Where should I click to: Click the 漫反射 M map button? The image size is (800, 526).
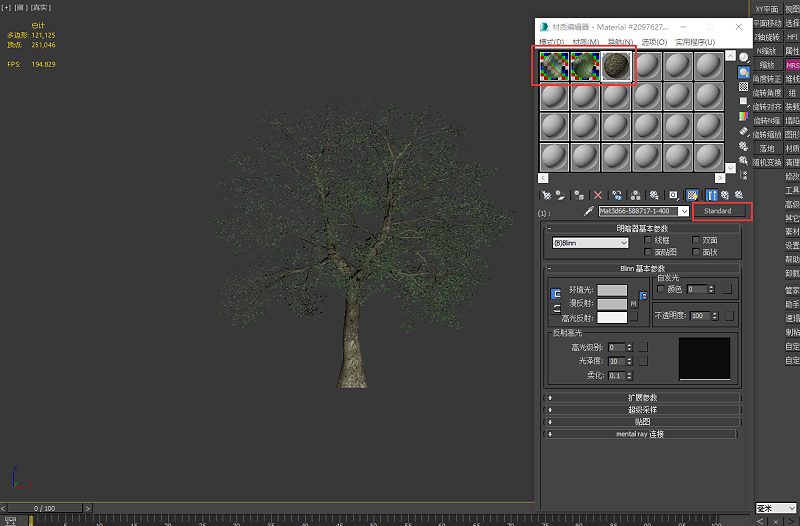pyautogui.click(x=633, y=304)
